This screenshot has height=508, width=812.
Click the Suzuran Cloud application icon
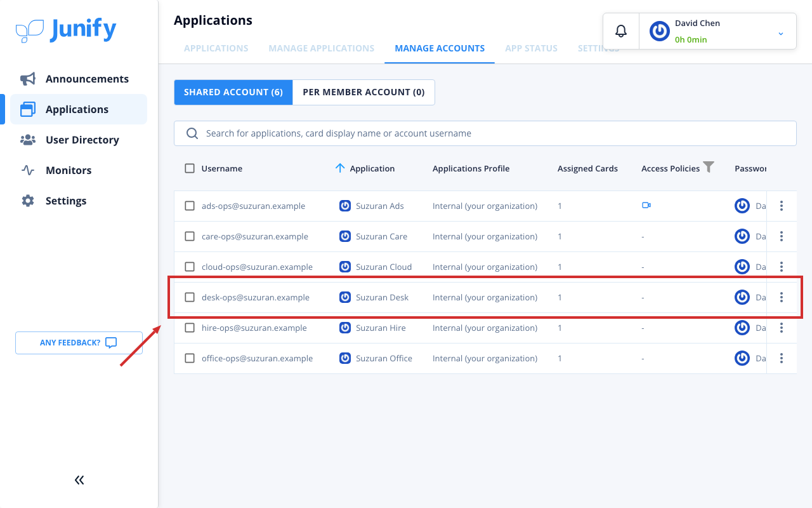pos(345,267)
